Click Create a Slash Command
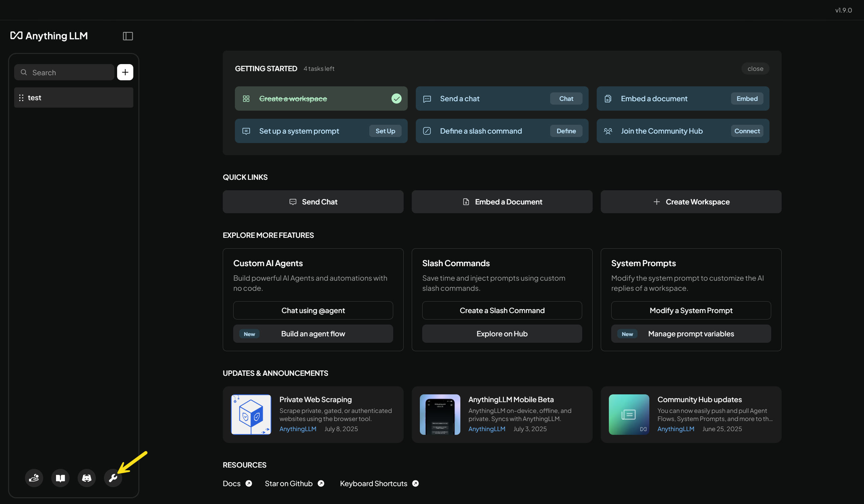Viewport: 864px width, 504px height. (502, 310)
